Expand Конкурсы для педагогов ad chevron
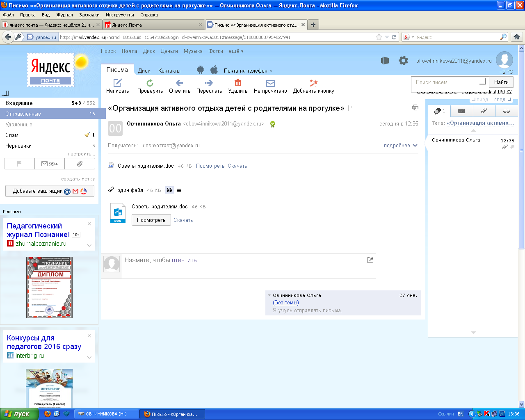This screenshot has height=420, width=525. [89, 357]
